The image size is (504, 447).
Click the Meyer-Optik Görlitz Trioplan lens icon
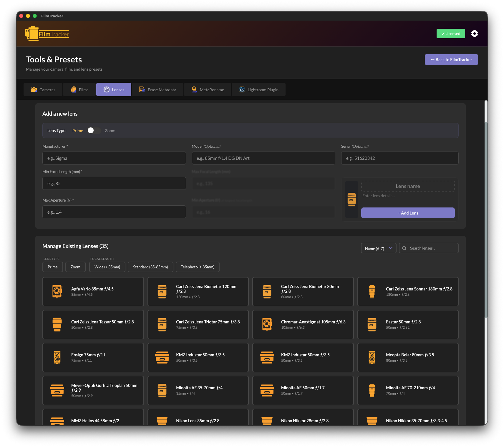[x=57, y=390]
